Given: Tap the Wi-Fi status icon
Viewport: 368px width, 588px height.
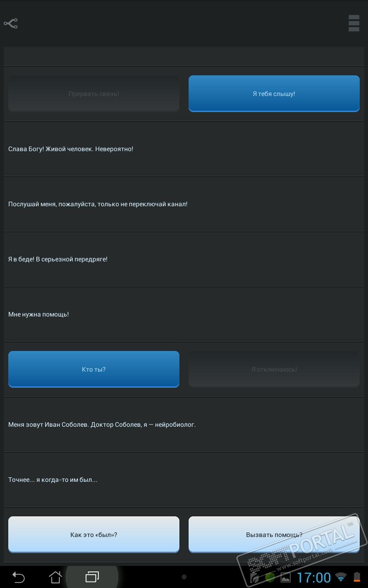Looking at the screenshot, I should click(x=341, y=577).
